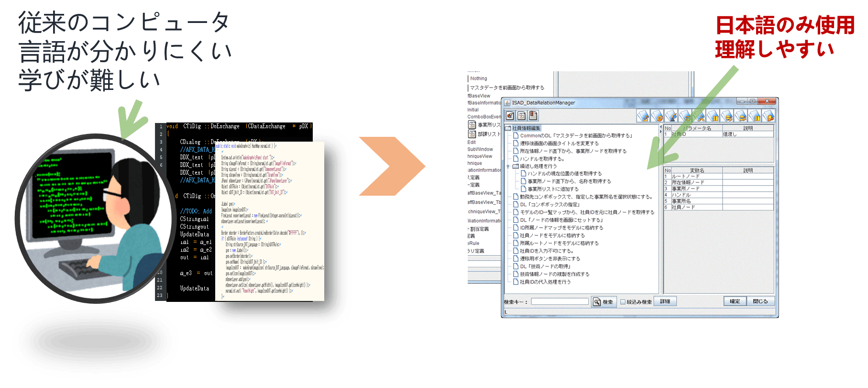Screen dimensions: 868x388
Task: Click the 事業所リス item icon in background window
Action: pos(472,125)
